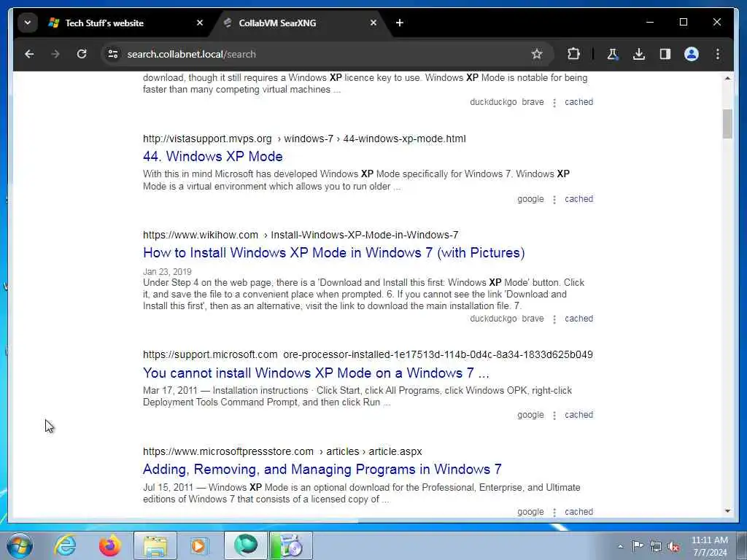Go back to the previous page
Screen dimensions: 747x560
tap(29, 54)
